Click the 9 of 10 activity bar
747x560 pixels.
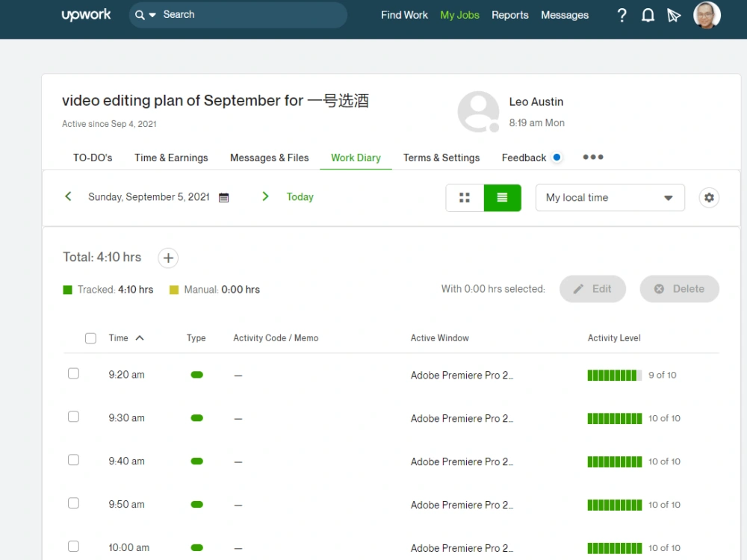[x=615, y=376]
